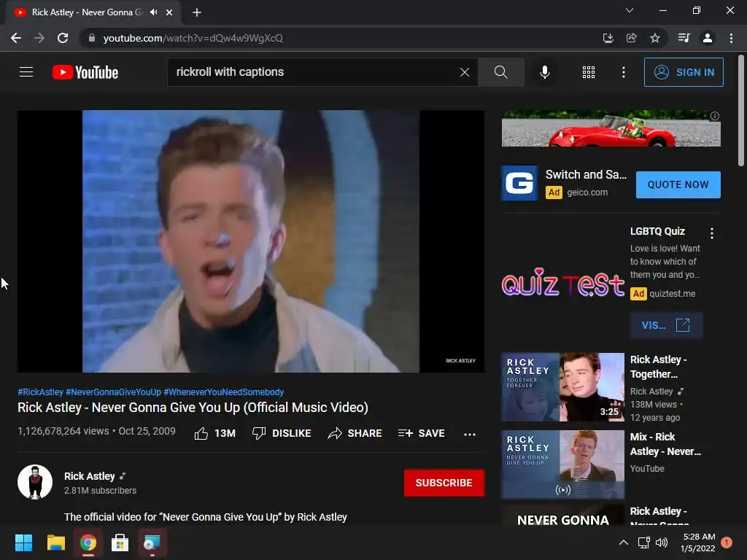Viewport: 747px width, 560px height.
Task: Open the Rick Astley name under Together Forever
Action: tap(651, 392)
